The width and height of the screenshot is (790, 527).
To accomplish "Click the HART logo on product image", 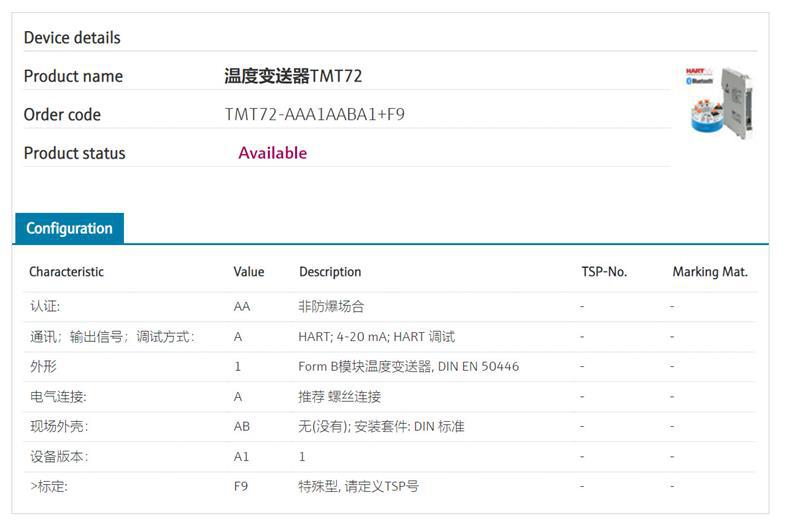I will (696, 73).
